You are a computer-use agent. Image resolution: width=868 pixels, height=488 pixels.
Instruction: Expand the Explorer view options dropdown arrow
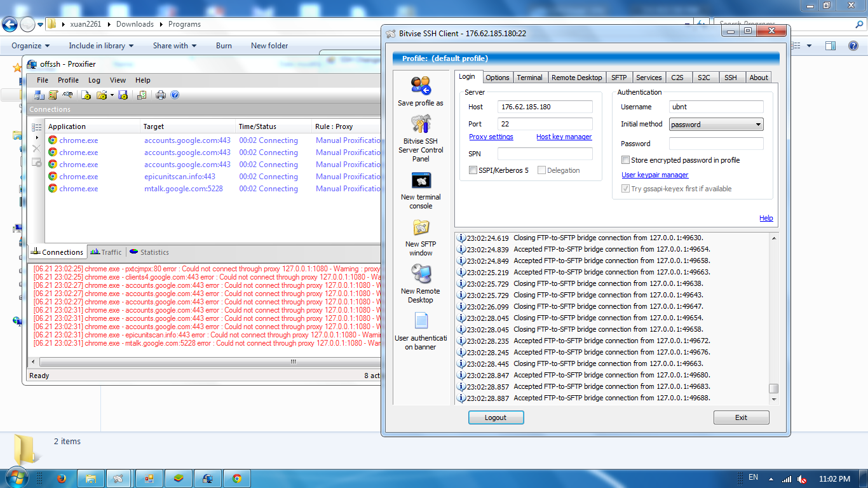[x=810, y=46]
